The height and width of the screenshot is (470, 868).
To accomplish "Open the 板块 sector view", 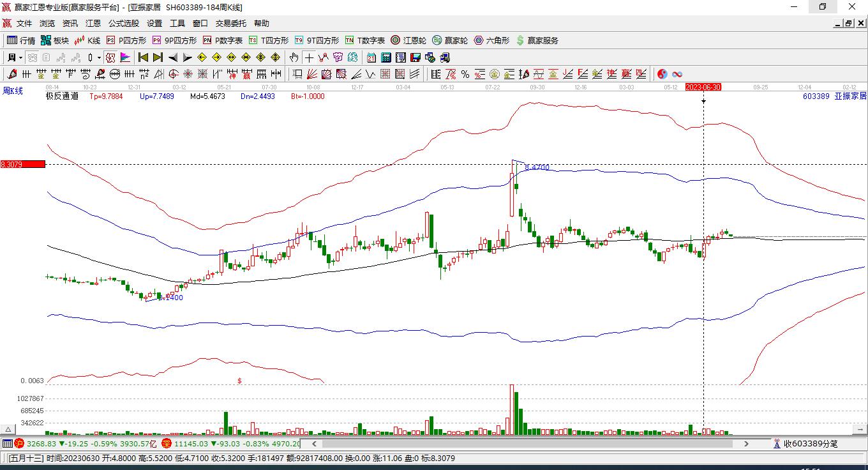I will (x=55, y=40).
